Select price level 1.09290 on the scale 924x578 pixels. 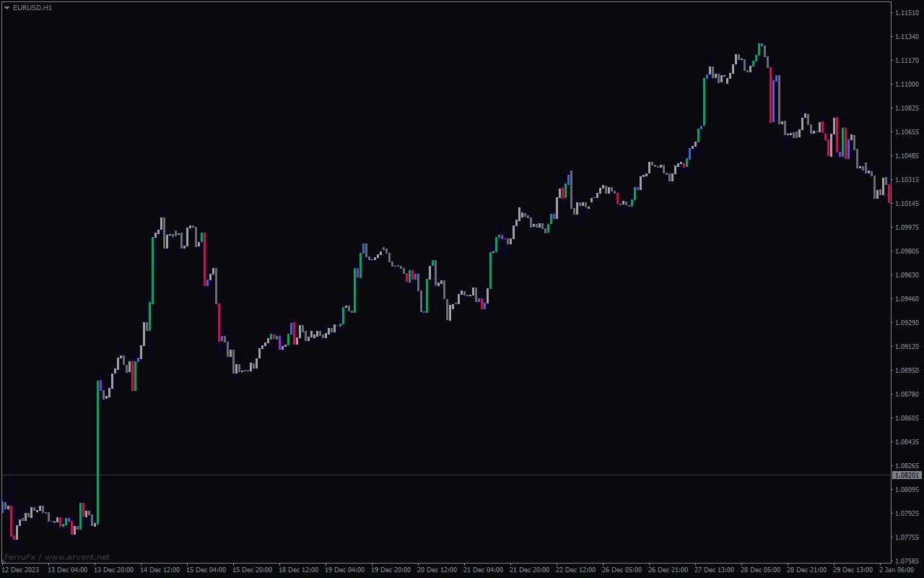click(907, 322)
